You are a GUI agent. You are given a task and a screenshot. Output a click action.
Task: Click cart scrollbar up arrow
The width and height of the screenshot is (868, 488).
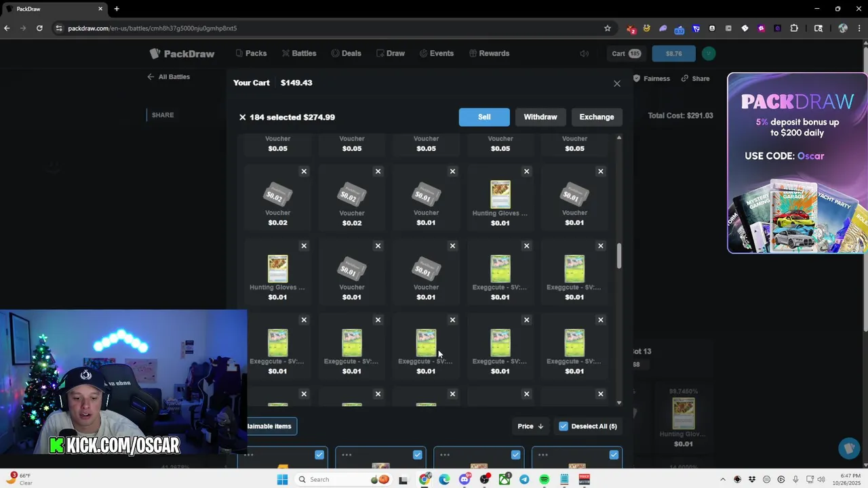pos(618,138)
